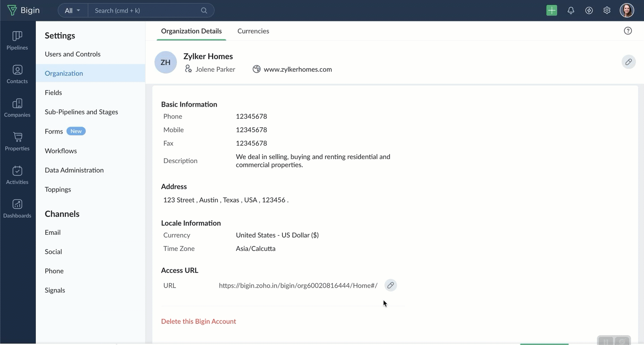Click the New badge beside Forms
This screenshot has height=345, width=644.
(76, 131)
